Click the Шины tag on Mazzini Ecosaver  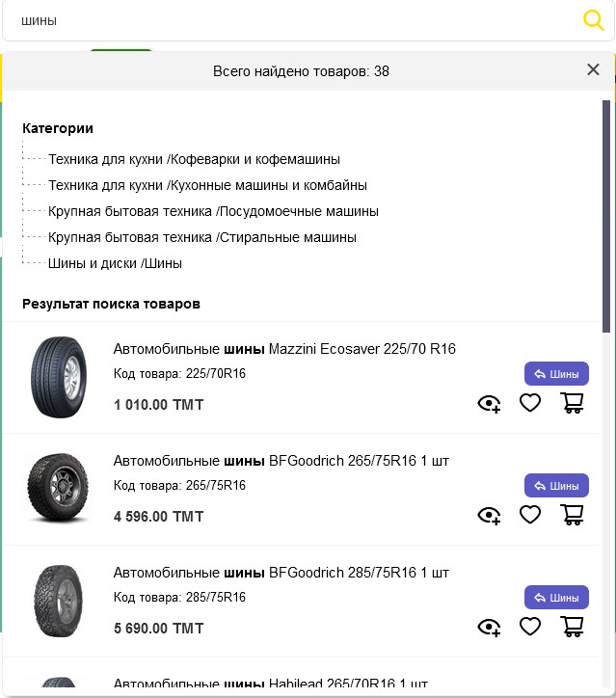[556, 374]
